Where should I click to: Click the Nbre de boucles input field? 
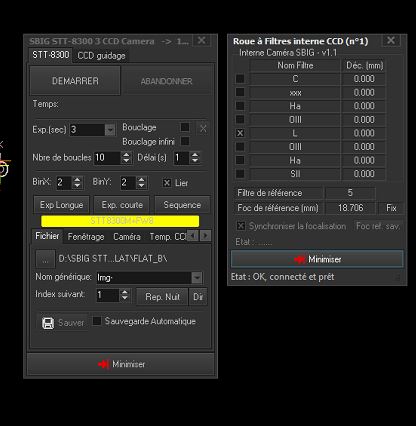[x=107, y=158]
